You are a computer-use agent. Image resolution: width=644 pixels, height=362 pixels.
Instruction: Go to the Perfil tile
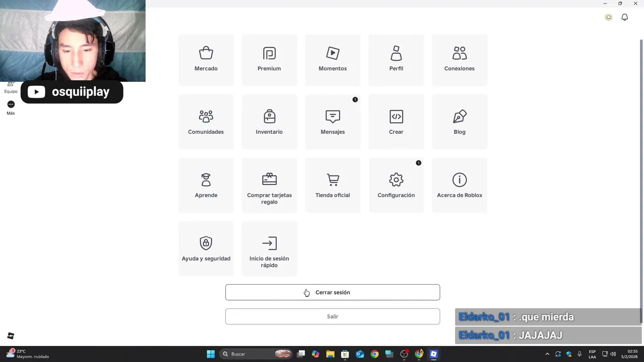click(396, 60)
